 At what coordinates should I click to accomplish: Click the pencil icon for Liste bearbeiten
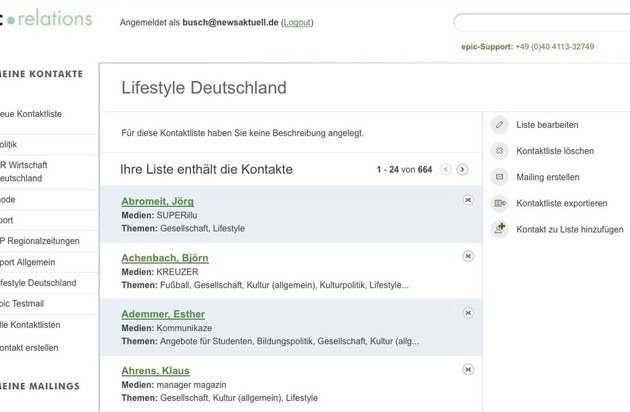[500, 125]
